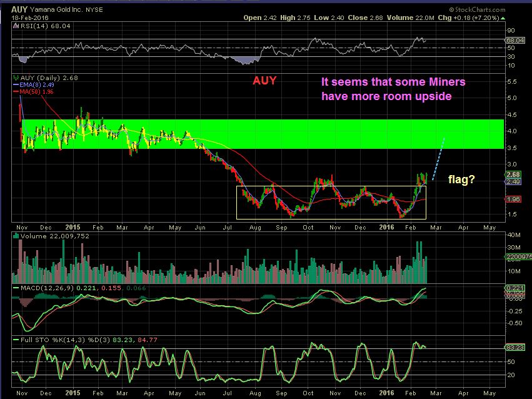Click the NYSE exchange label

(x=94, y=10)
